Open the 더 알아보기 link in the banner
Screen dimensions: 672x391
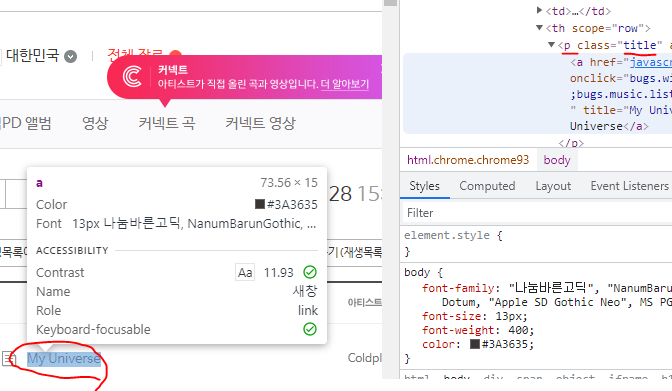pos(345,84)
